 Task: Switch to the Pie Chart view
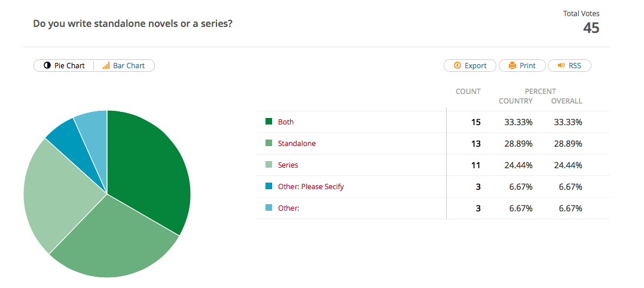click(64, 66)
